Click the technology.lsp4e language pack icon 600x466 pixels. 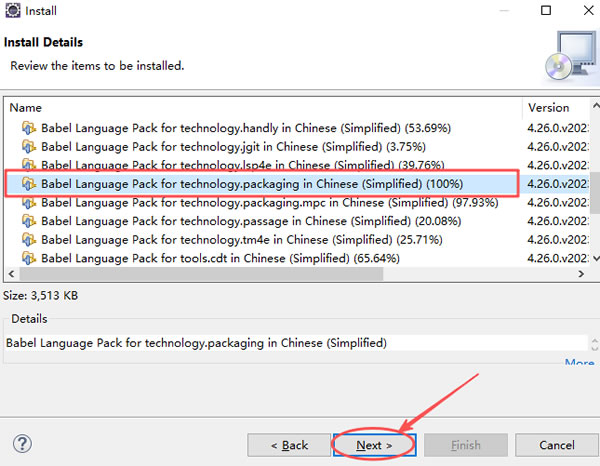29,165
